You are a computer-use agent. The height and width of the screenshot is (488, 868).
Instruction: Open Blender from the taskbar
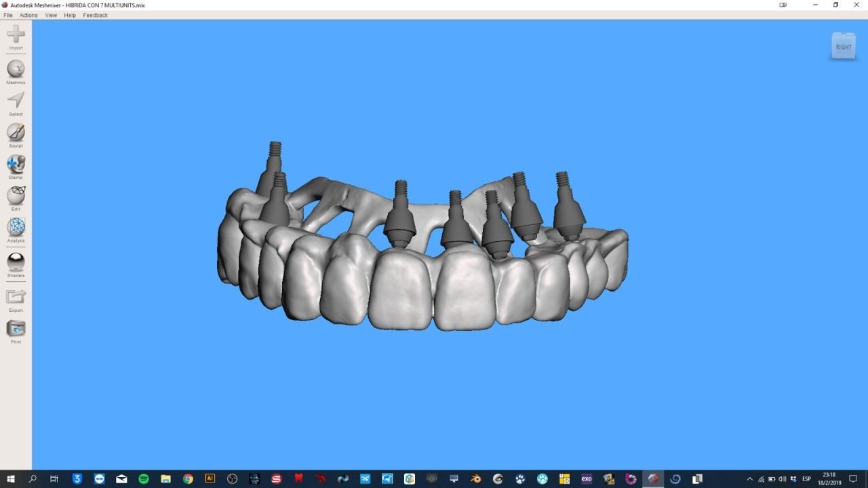click(476, 479)
